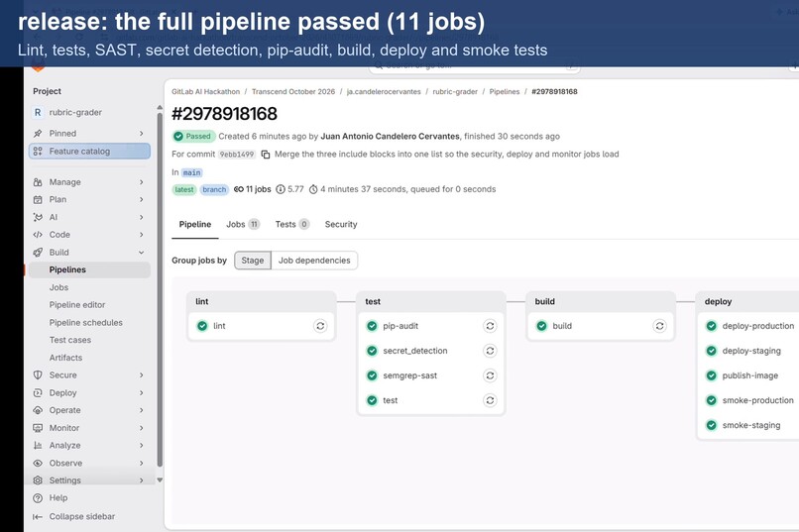799x532 pixels.
Task: Click the Pinned pin icon
Action: 38,134
